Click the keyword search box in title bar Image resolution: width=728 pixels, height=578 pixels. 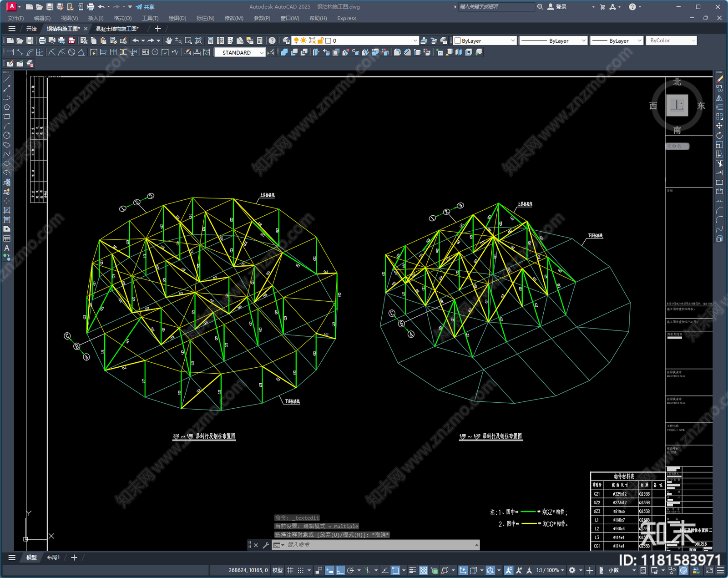click(496, 7)
